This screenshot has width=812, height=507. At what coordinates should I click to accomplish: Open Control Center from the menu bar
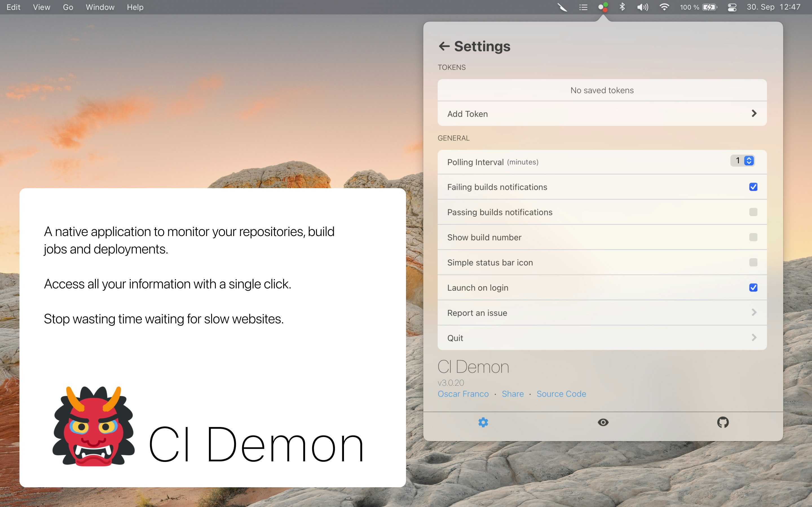coord(732,7)
